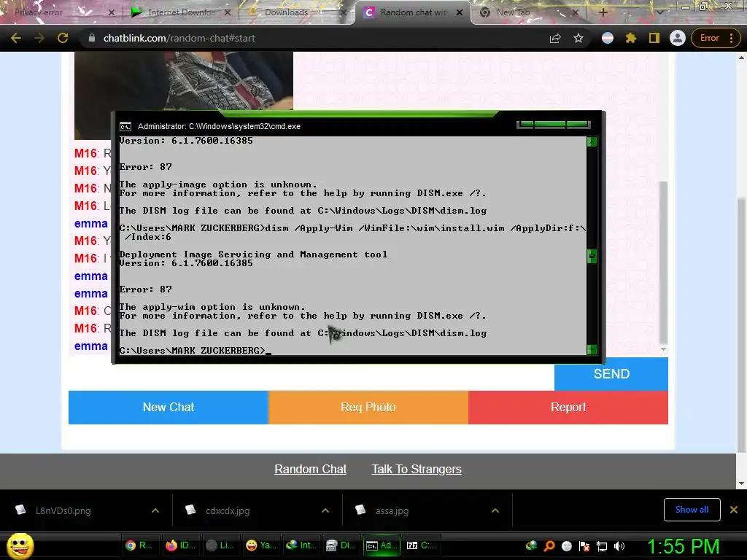This screenshot has width=747, height=560.
Task: Open the volume speaker tray icon
Action: coord(619,545)
